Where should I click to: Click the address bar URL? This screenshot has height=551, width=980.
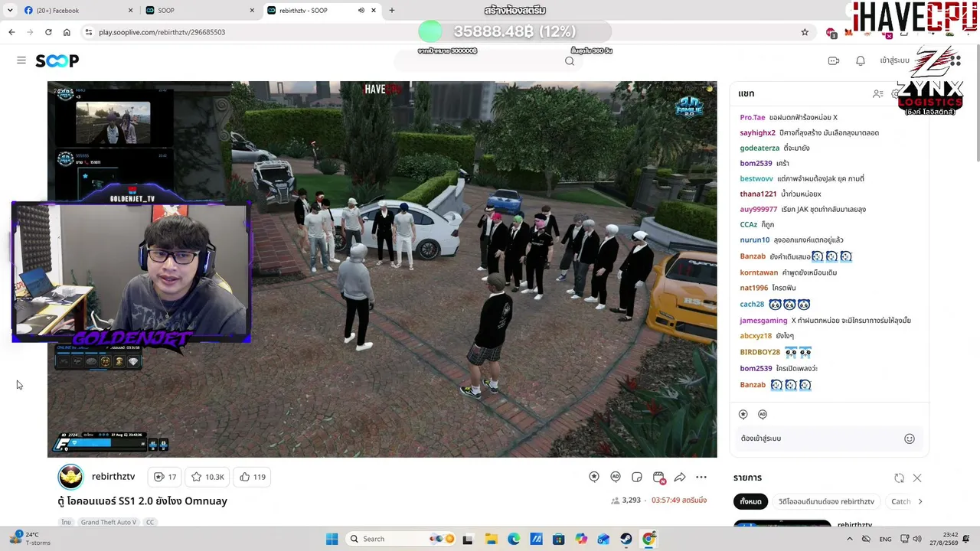click(162, 32)
